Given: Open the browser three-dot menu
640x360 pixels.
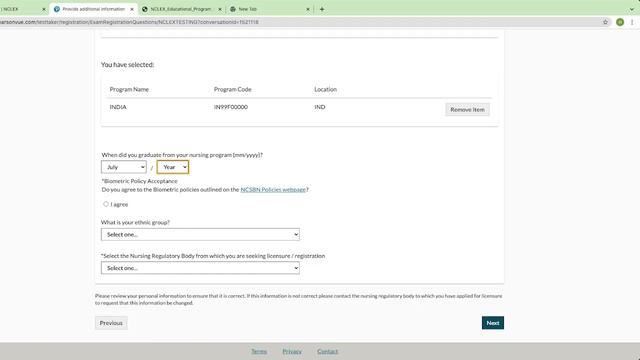Looking at the screenshot, I should (x=632, y=22).
